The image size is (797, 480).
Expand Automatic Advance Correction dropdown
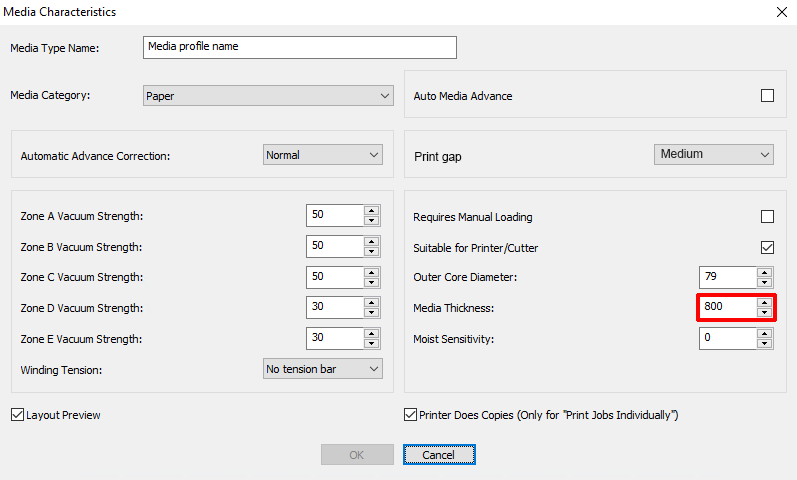pyautogui.click(x=323, y=155)
